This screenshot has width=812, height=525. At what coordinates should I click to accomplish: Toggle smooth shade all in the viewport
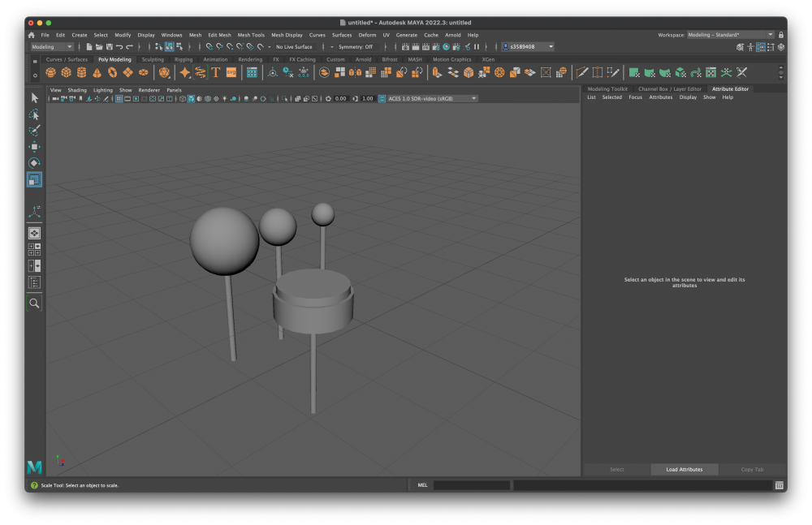[191, 99]
